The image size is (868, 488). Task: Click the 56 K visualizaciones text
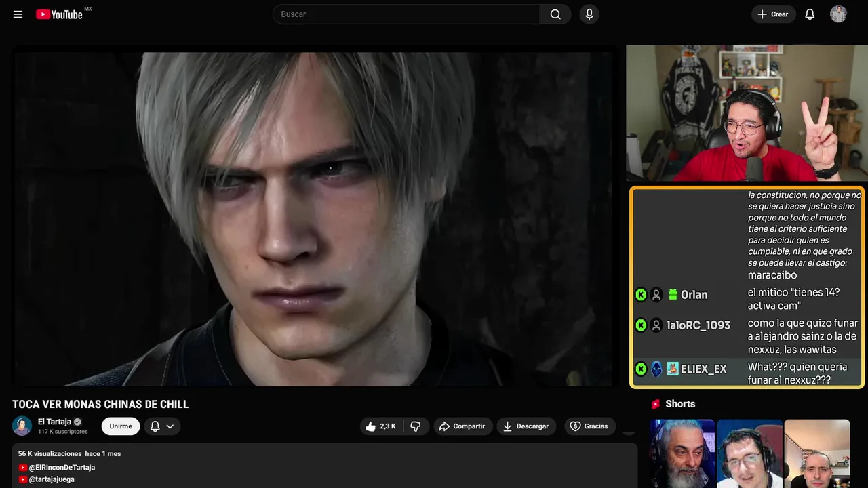(50, 453)
